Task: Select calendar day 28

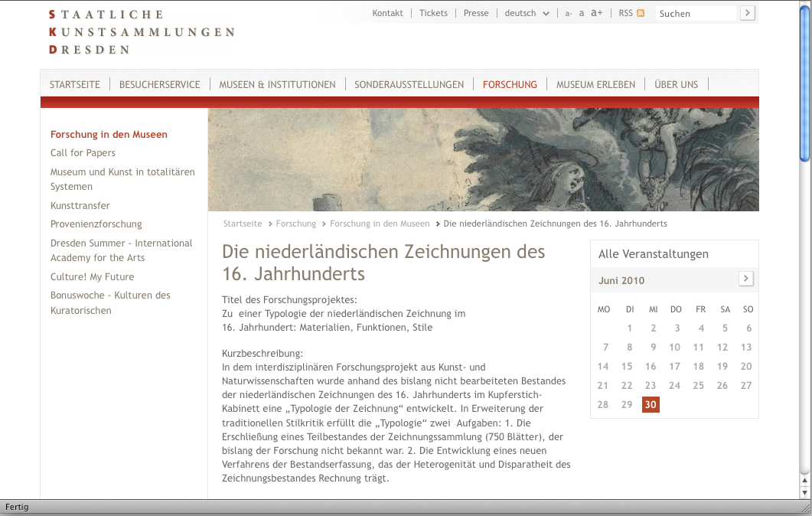Action: click(x=603, y=405)
